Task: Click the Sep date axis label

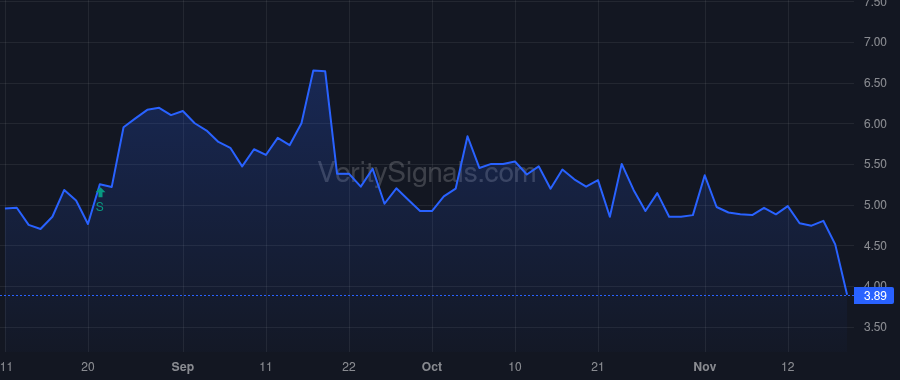Action: [x=183, y=367]
